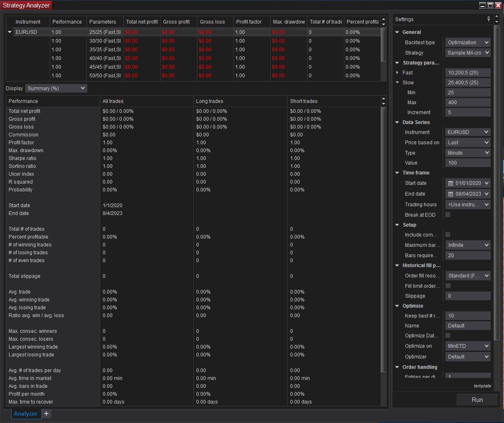
Task: Edit the Increment value field
Action: click(468, 112)
